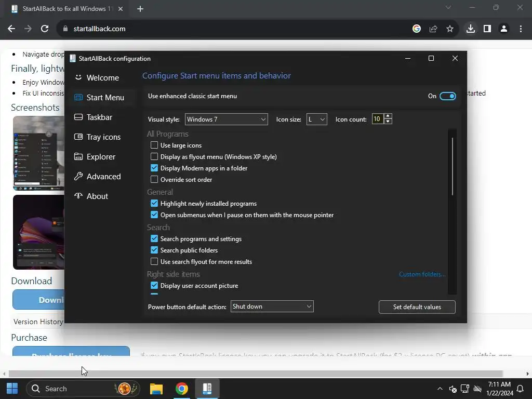Click clock and date in tray
Image resolution: width=532 pixels, height=399 pixels.
(499, 389)
